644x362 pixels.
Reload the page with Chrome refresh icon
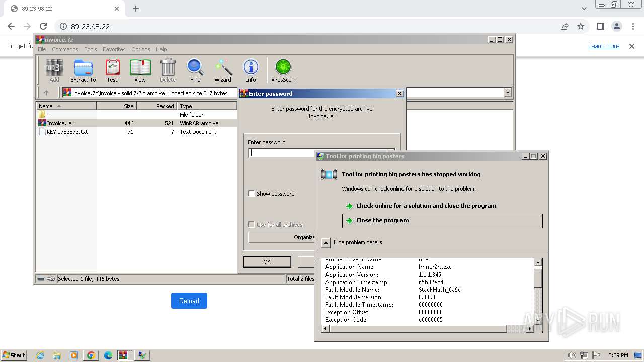43,26
